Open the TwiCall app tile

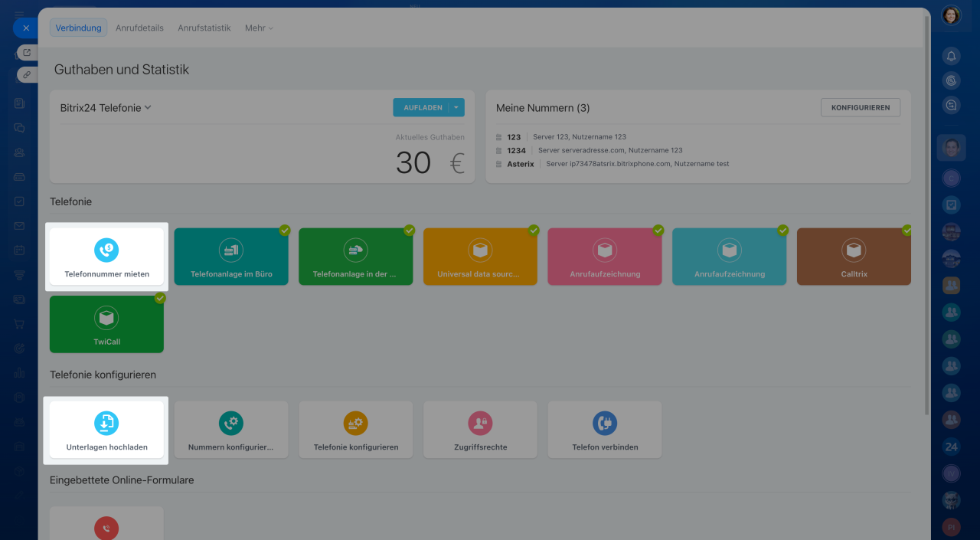(106, 324)
